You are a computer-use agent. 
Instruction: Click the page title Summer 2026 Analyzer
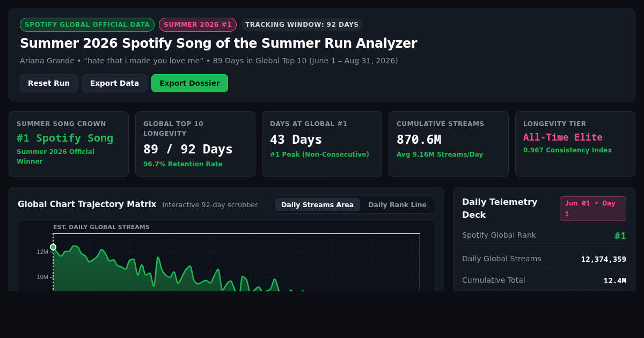point(218,43)
